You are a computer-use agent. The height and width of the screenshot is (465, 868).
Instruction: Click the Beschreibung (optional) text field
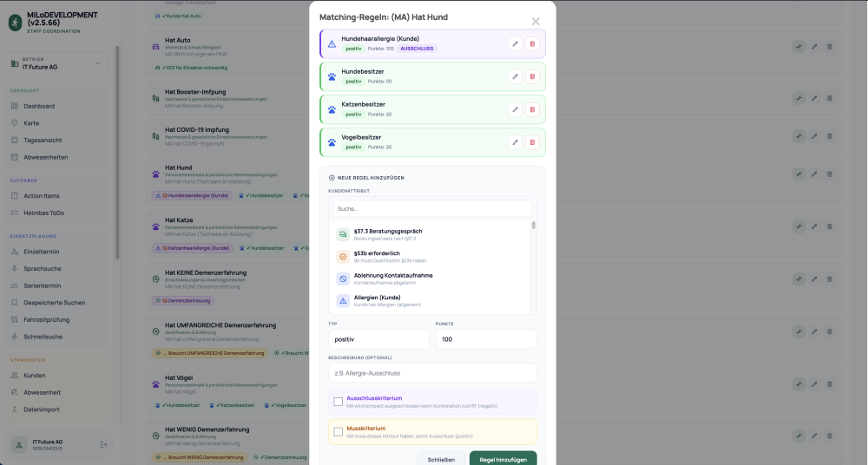432,373
